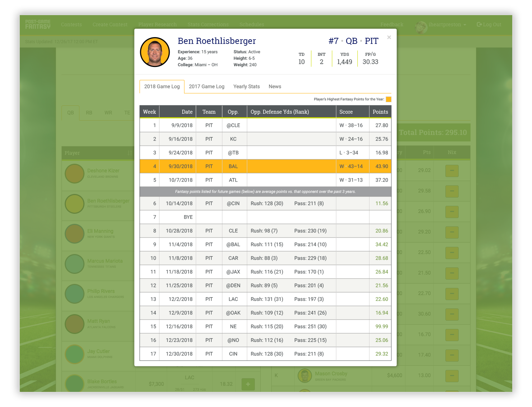532x407 pixels.
Task: Add Blake Bortles with the green plus button
Action: click(248, 384)
